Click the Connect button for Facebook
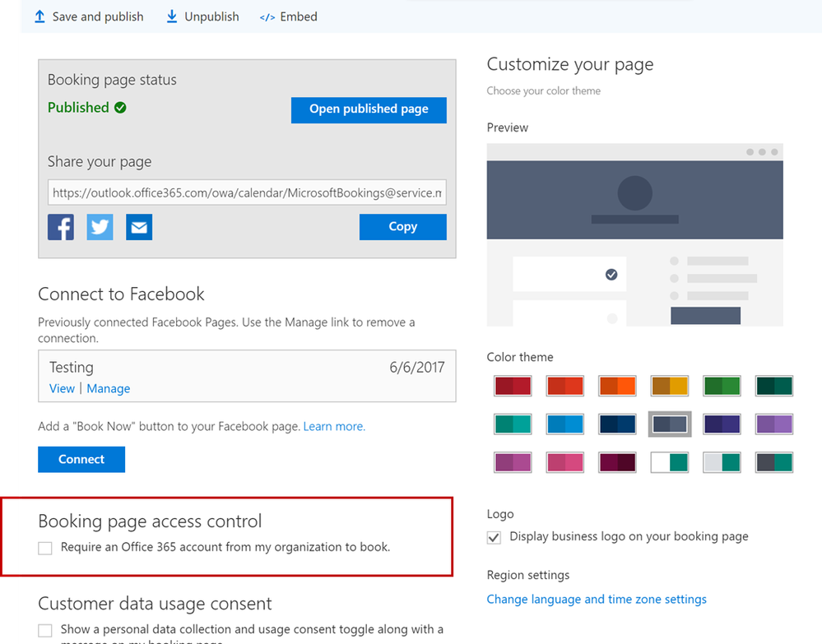The width and height of the screenshot is (822, 644). pyautogui.click(x=81, y=460)
